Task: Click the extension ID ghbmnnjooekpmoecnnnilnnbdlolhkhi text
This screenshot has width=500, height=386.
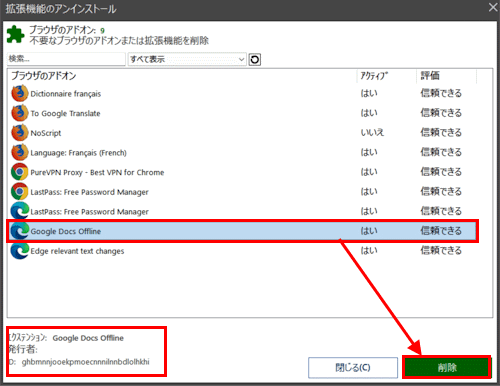Action: pos(85,362)
